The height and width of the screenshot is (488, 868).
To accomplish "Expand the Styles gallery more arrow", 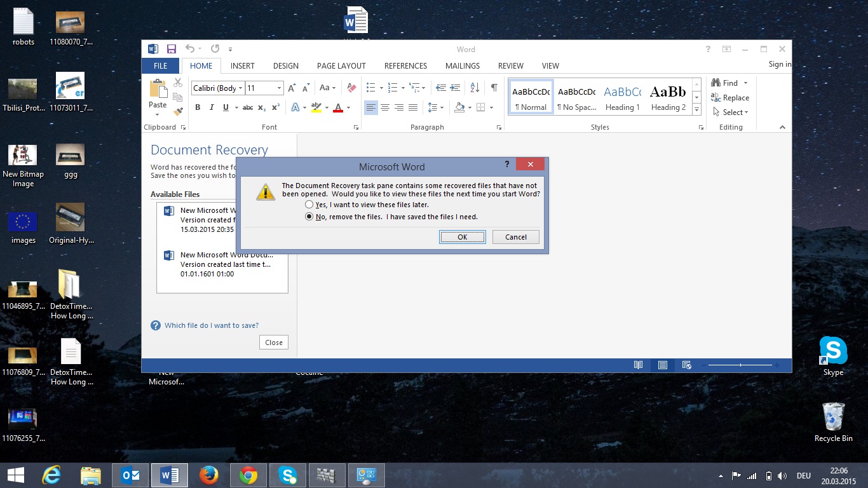I will click(697, 110).
